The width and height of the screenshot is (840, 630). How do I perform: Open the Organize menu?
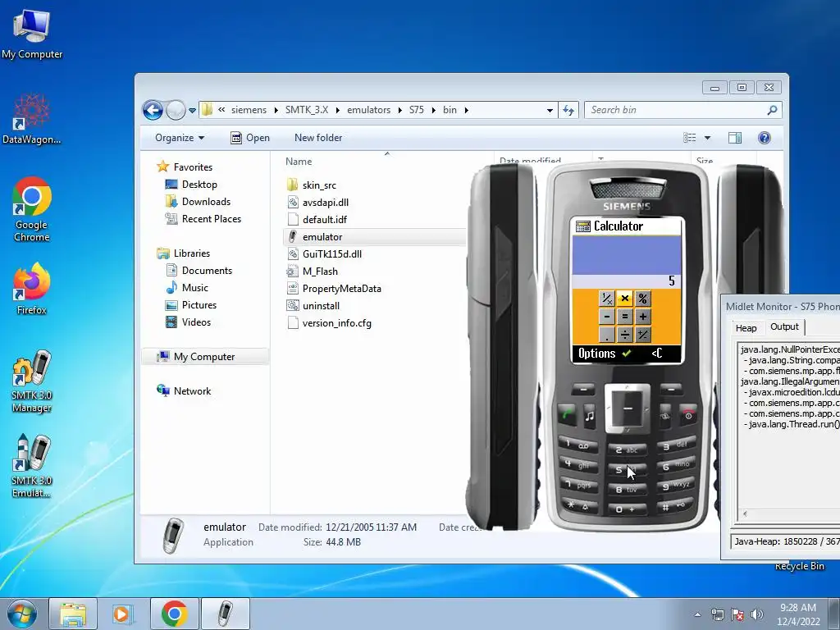(180, 138)
